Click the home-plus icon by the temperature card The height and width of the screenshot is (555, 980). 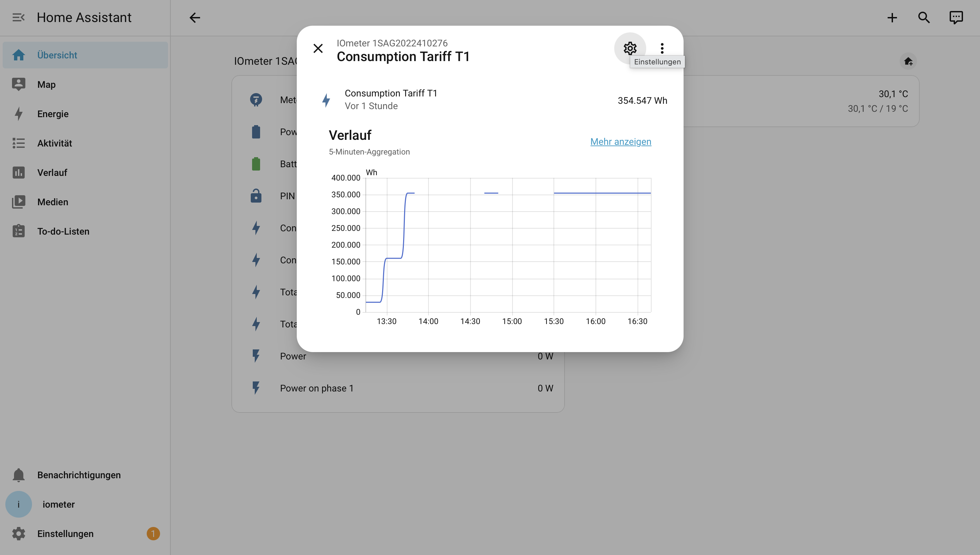[x=908, y=61]
